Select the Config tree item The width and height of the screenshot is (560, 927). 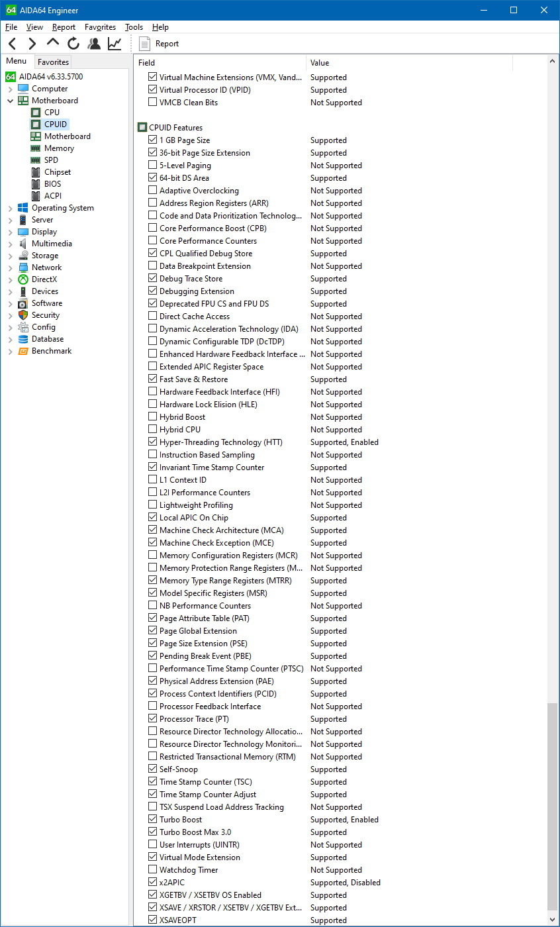44,327
